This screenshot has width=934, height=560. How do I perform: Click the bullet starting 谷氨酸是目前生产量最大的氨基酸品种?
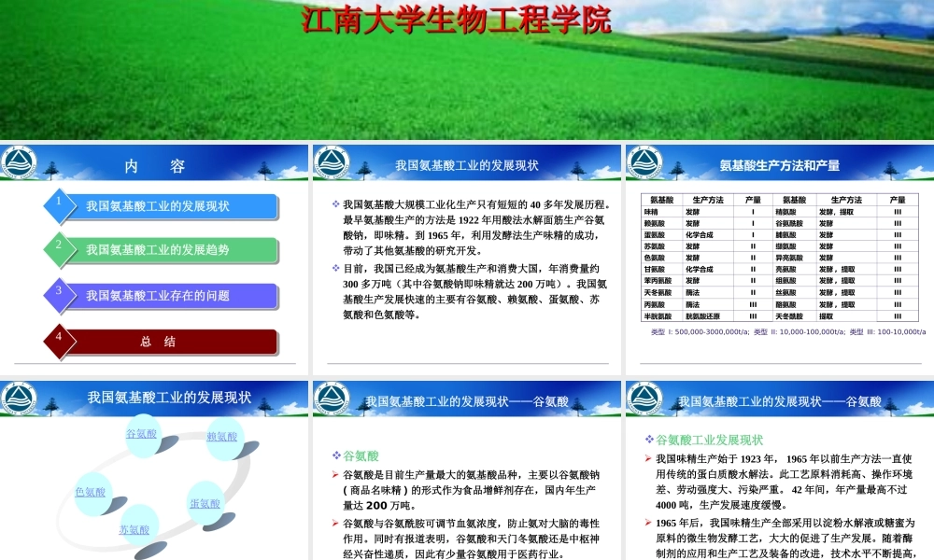471,490
